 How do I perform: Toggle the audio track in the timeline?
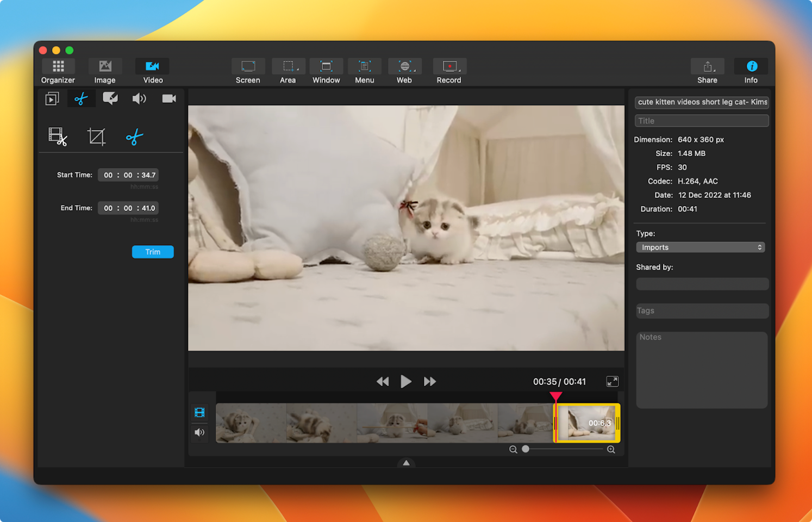tap(199, 432)
